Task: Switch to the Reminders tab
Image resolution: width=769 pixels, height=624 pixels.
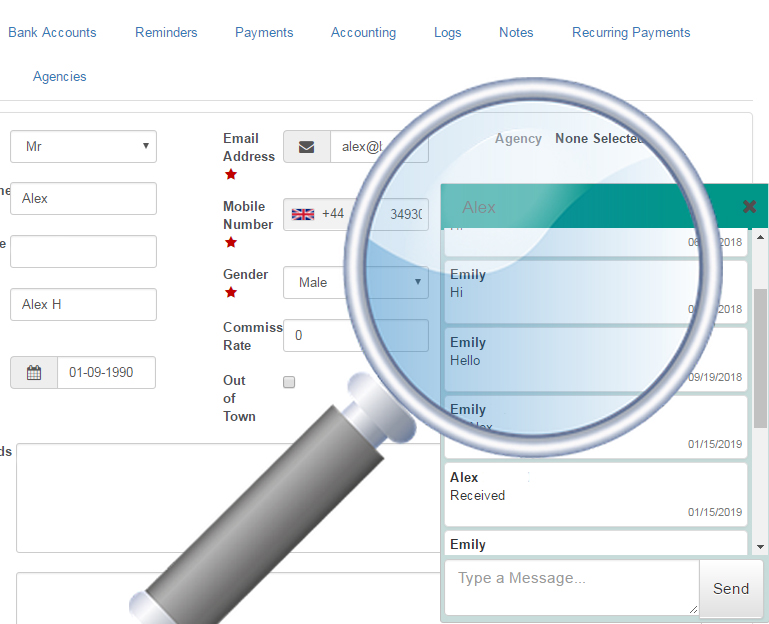Action: pyautogui.click(x=166, y=32)
